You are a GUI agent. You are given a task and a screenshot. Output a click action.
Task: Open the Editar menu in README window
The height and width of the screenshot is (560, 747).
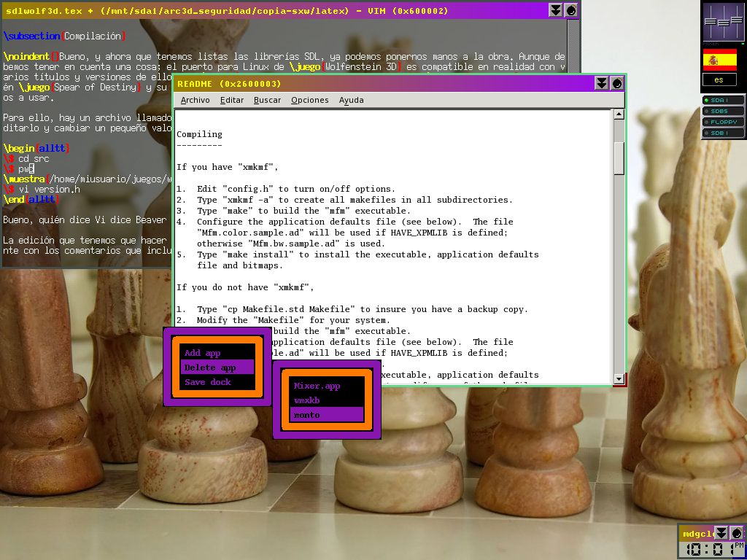point(231,100)
